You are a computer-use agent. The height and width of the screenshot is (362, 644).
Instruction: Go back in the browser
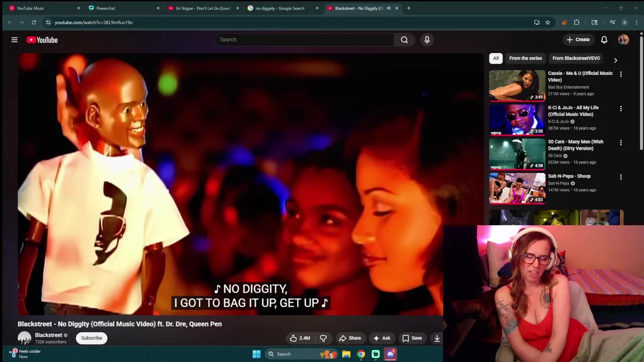click(10, 23)
